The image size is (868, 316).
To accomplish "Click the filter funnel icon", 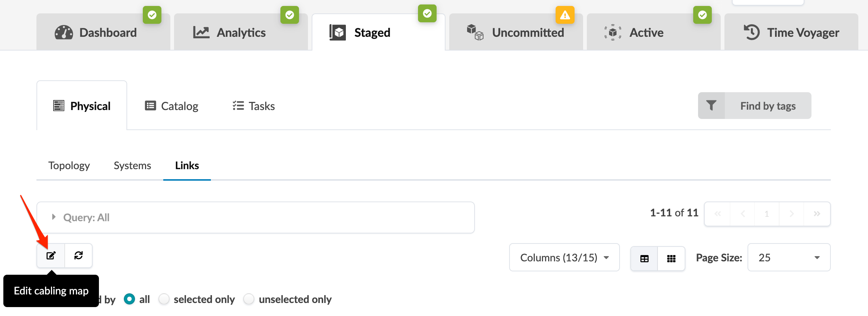I will click(x=711, y=106).
